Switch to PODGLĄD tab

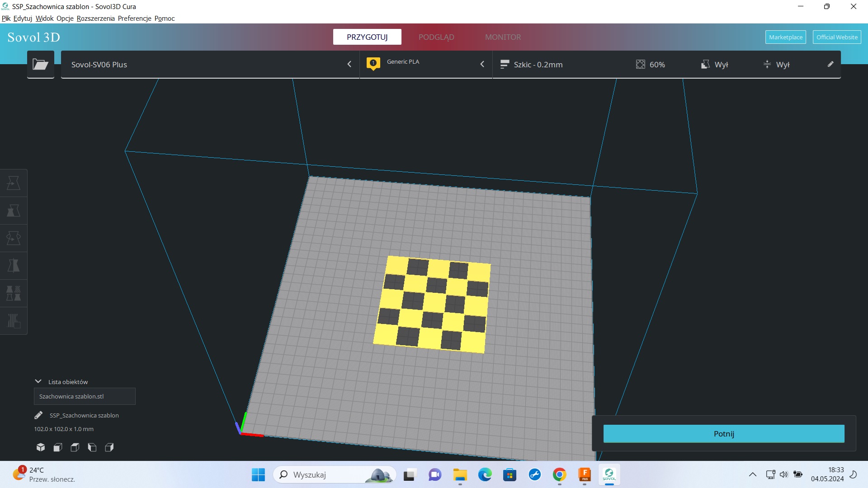click(436, 37)
